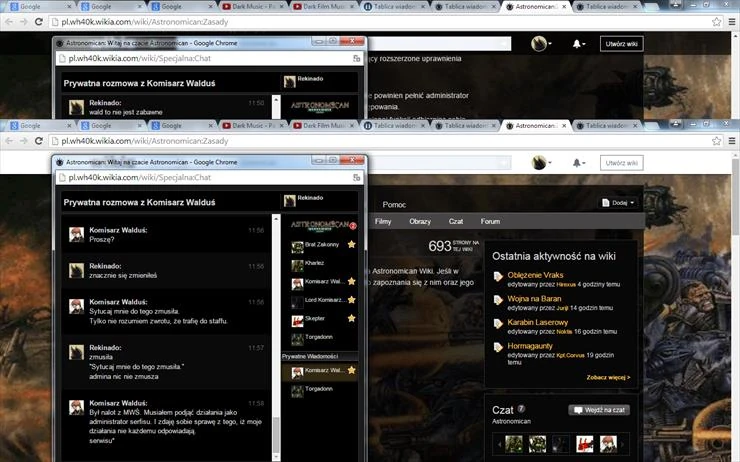Click the edit icon beside Hormagaunty
Viewport: 740px width, 462px height.
[498, 348]
